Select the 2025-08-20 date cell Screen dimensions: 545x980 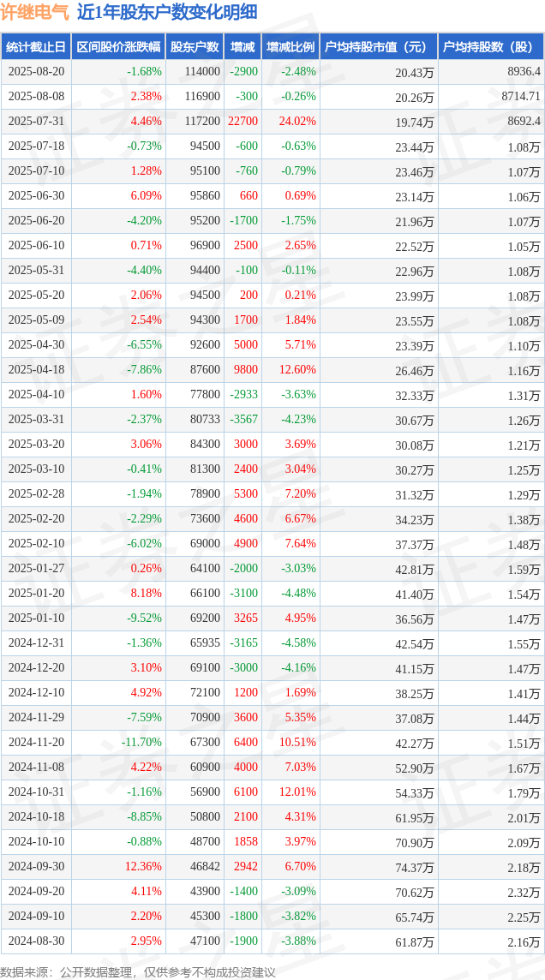click(x=36, y=72)
